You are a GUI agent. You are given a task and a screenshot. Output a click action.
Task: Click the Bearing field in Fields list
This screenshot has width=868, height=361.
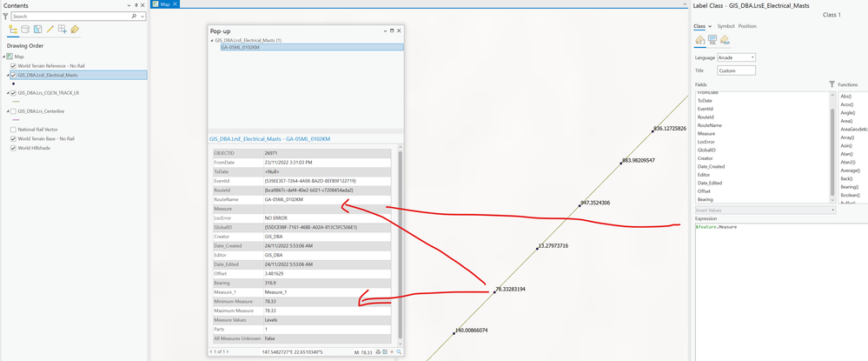[706, 199]
